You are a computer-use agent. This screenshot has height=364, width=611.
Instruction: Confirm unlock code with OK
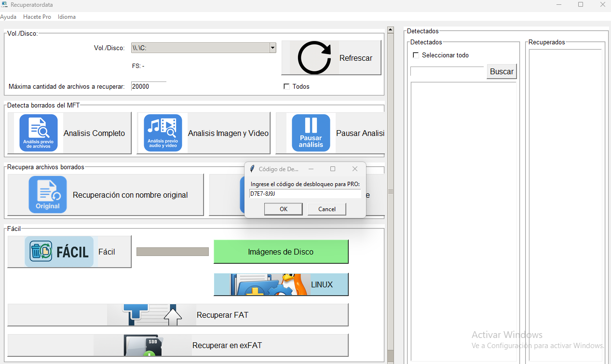pyautogui.click(x=284, y=209)
